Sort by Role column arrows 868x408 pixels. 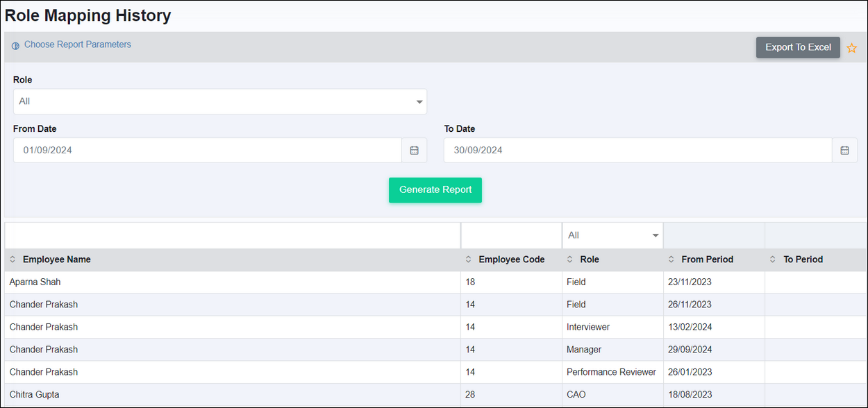pos(570,260)
